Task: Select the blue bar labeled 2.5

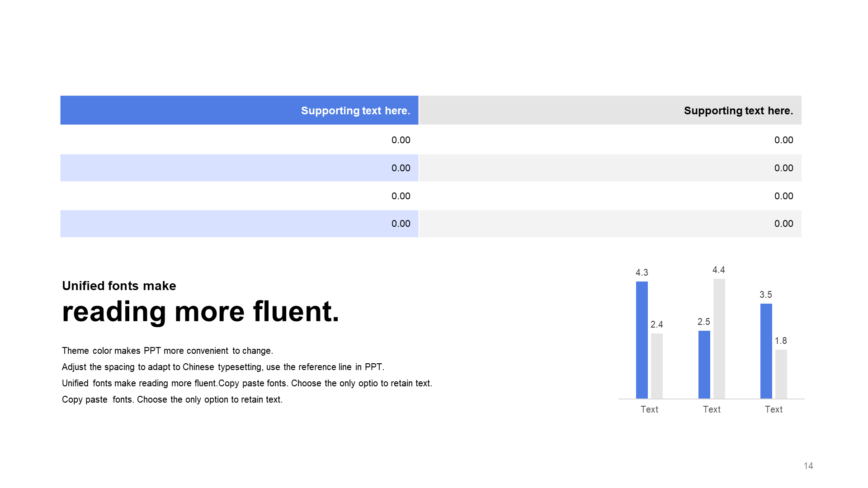Action: [x=704, y=365]
